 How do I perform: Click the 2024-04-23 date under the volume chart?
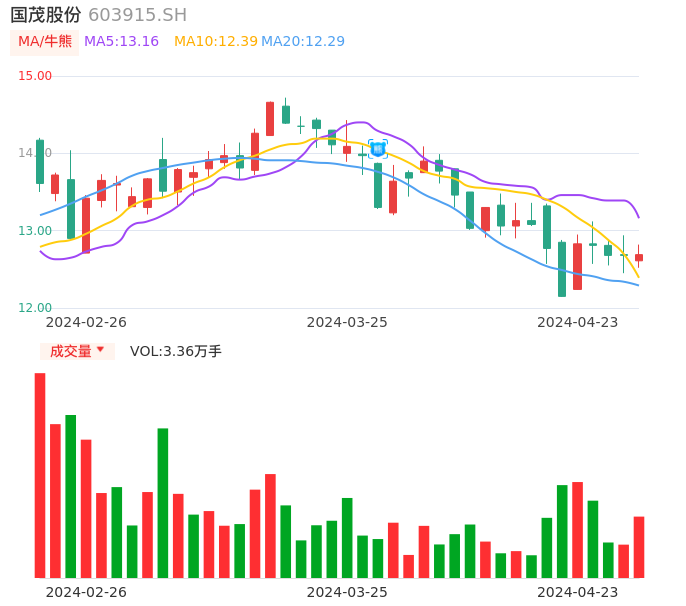pyautogui.click(x=577, y=592)
